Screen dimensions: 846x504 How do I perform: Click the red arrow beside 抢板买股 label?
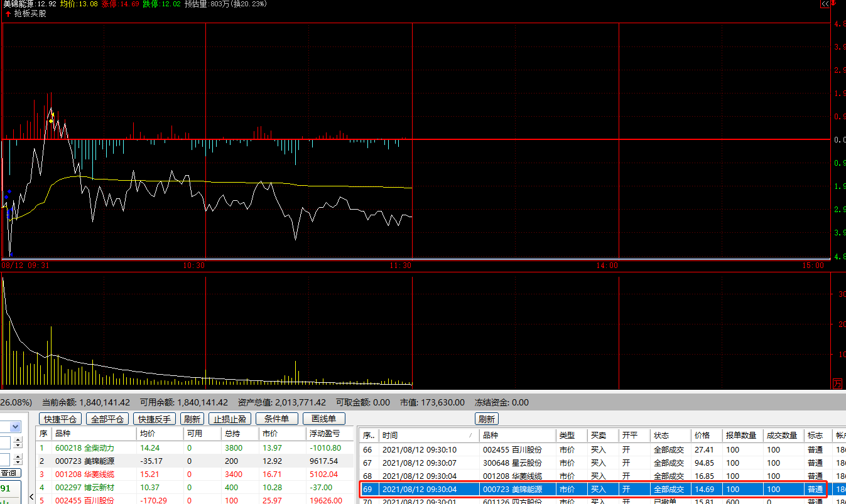point(8,13)
